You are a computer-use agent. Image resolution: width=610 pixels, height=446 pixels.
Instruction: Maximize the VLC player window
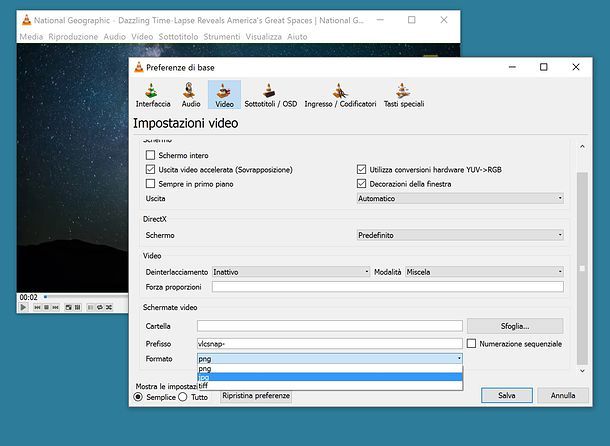412,20
